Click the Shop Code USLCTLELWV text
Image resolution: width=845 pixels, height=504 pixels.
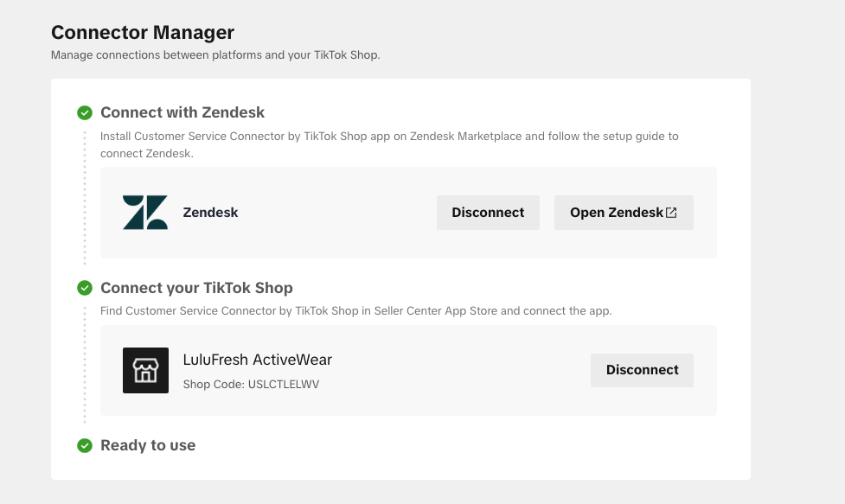tap(251, 384)
